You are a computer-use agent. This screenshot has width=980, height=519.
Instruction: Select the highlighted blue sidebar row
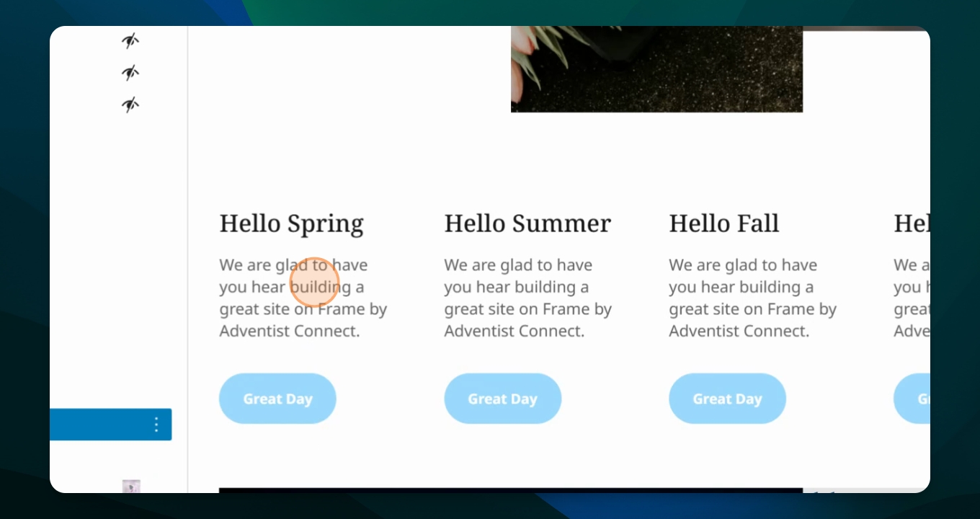point(101,425)
